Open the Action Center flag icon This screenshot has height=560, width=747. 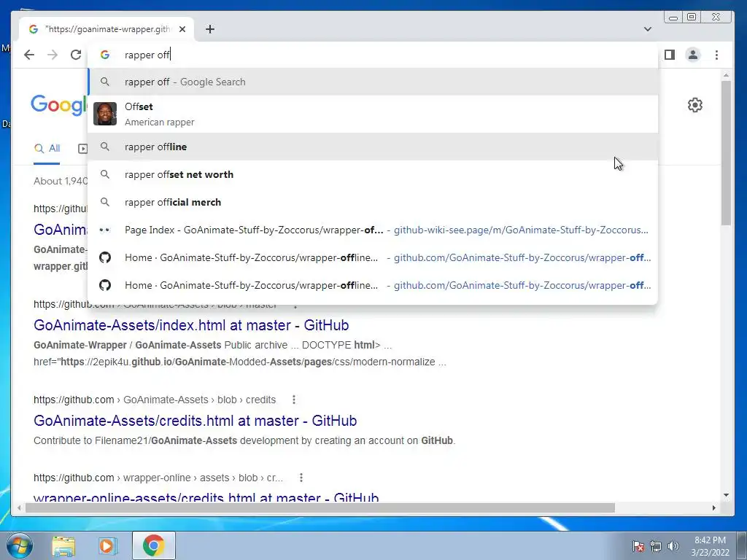point(638,546)
